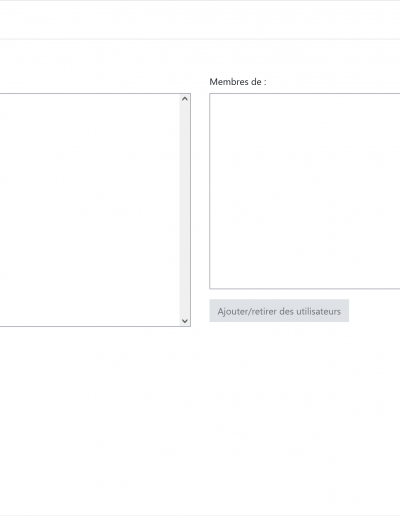This screenshot has height=516, width=400.
Task: Open the add/remove users dialog via gray button
Action: click(x=279, y=311)
